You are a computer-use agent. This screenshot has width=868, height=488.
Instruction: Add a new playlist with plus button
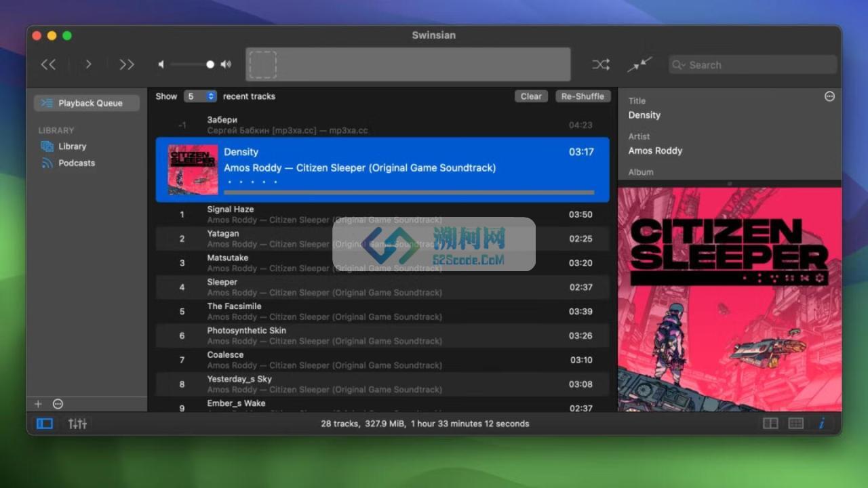[x=38, y=404]
